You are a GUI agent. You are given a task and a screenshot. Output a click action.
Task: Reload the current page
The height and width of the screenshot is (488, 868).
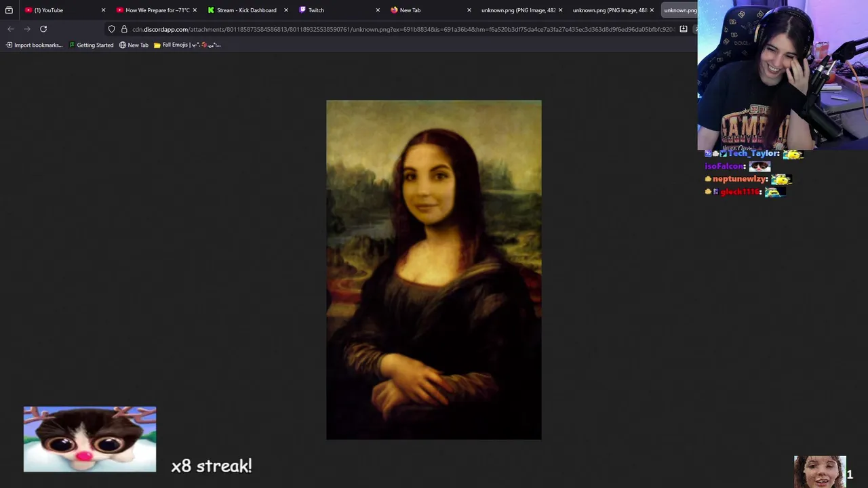[x=43, y=29]
